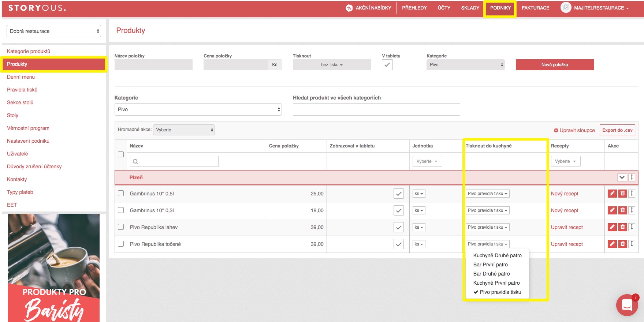Click the Název položky input field
Screen dimensions: 644x322
click(153, 65)
